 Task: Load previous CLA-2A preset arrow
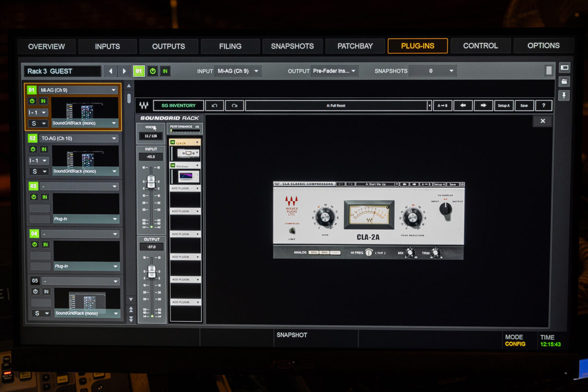click(404, 184)
